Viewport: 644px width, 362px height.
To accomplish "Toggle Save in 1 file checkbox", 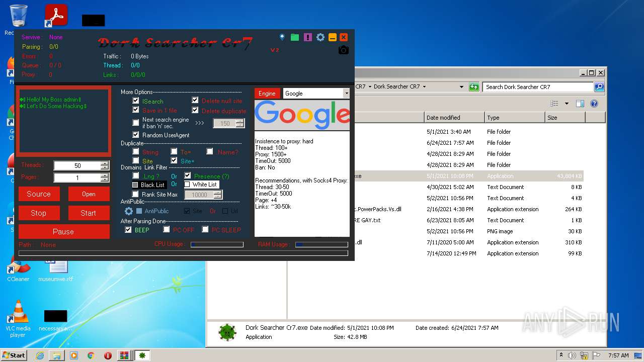I will [x=135, y=110].
